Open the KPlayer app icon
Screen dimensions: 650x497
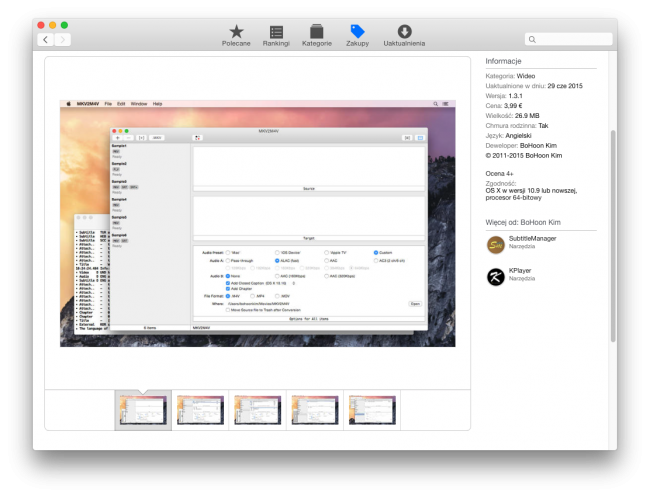(x=495, y=276)
